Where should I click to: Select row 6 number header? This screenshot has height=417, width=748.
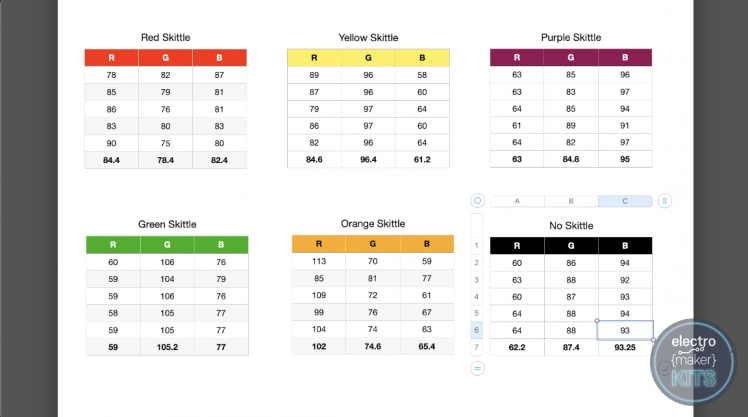477,330
